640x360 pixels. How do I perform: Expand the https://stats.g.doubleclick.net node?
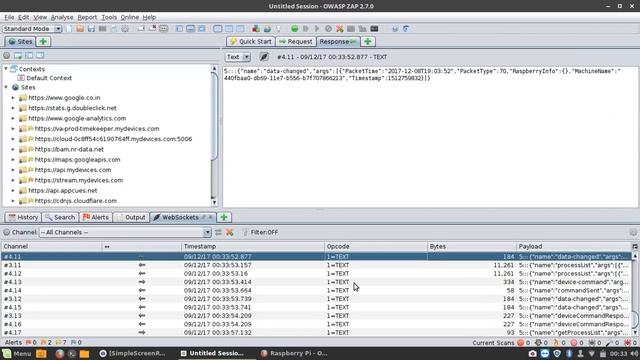(x=13, y=108)
